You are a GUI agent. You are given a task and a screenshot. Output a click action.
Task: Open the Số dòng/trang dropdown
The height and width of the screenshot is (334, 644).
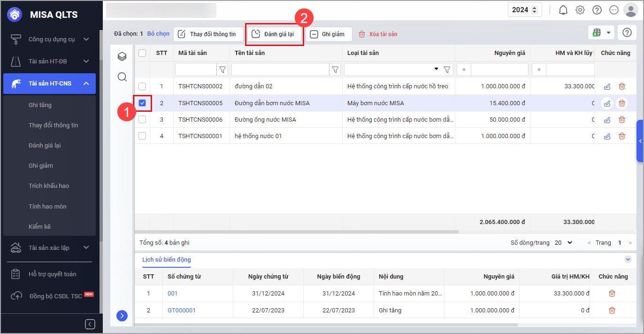tap(563, 243)
